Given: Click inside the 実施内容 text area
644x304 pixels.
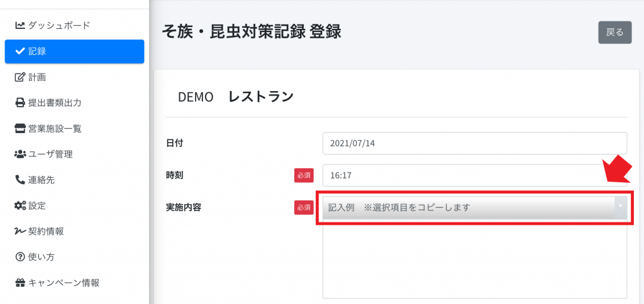Looking at the screenshot, I should point(475,258).
